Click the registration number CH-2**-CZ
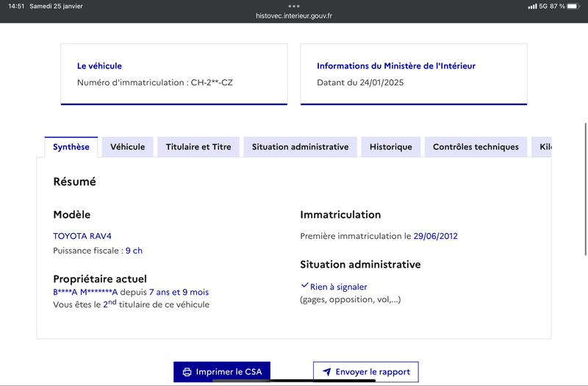This screenshot has height=386, width=588. click(x=212, y=82)
